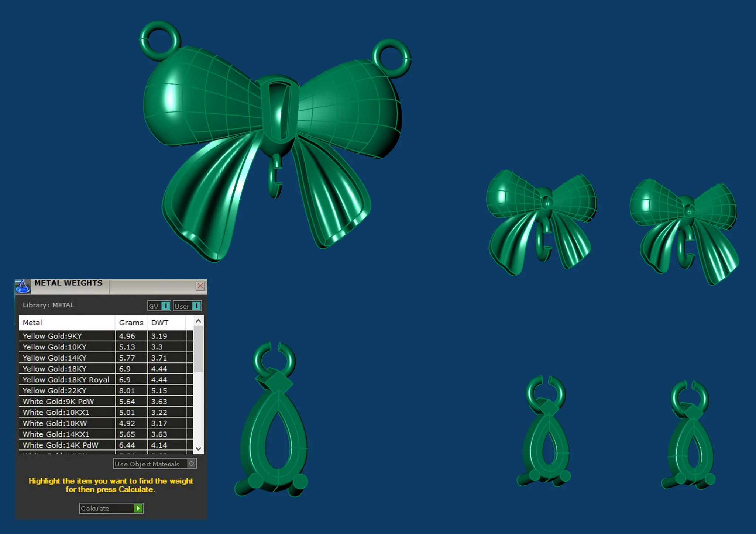The height and width of the screenshot is (534, 756).
Task: Select the Yellow Gold:18KY row
Action: click(106, 369)
